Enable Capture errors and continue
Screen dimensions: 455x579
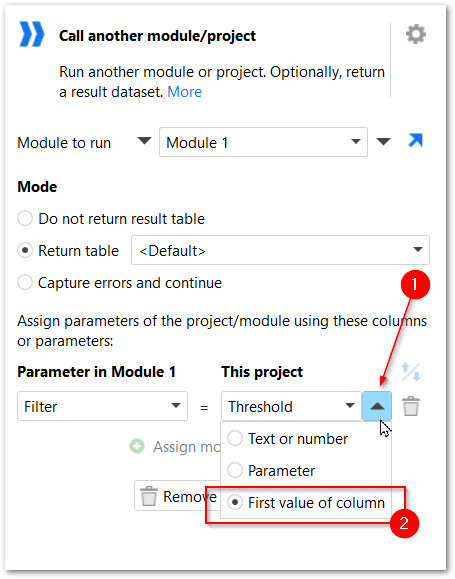point(120,283)
